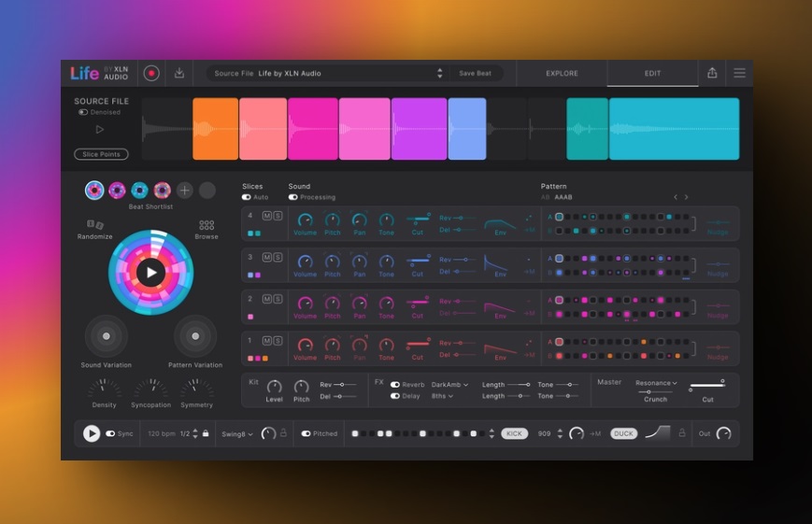Click the Pitch knob of track 3
Viewport: 812px width, 524px height.
pos(332,262)
